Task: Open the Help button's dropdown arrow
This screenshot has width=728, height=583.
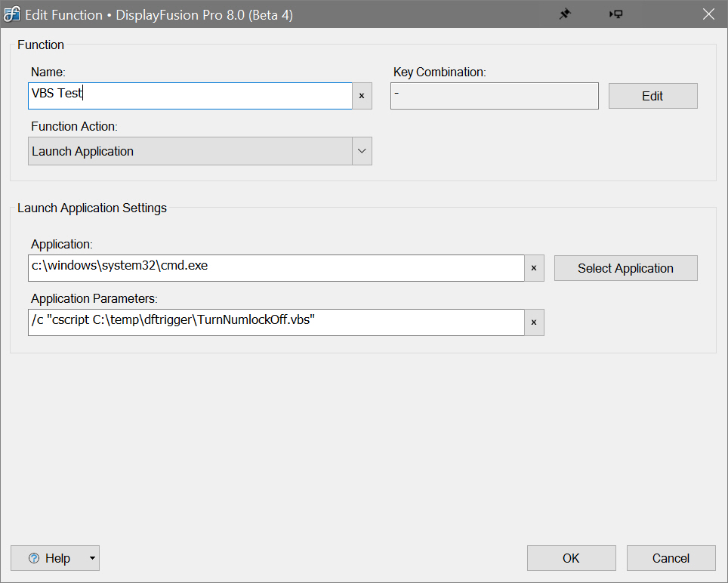Action: (x=92, y=558)
